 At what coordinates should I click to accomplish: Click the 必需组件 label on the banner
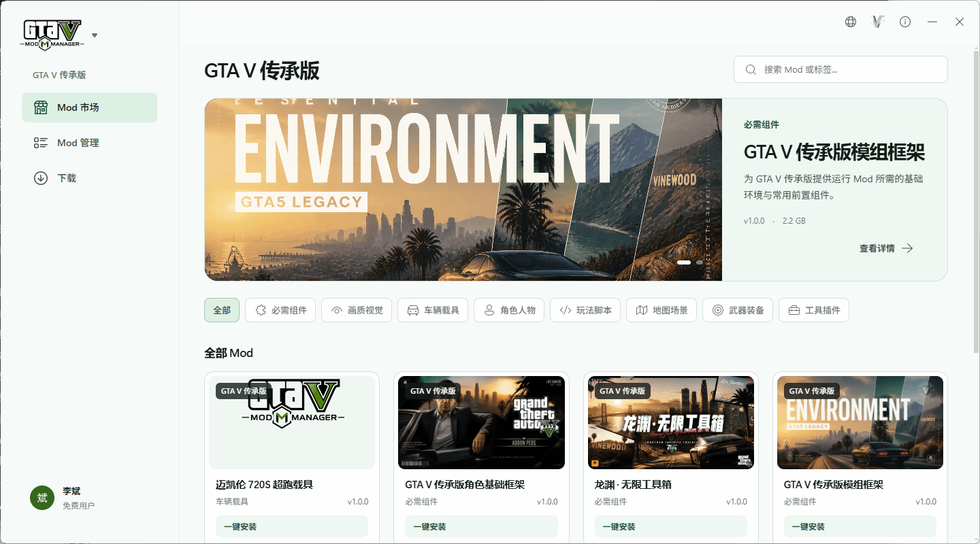coord(762,124)
